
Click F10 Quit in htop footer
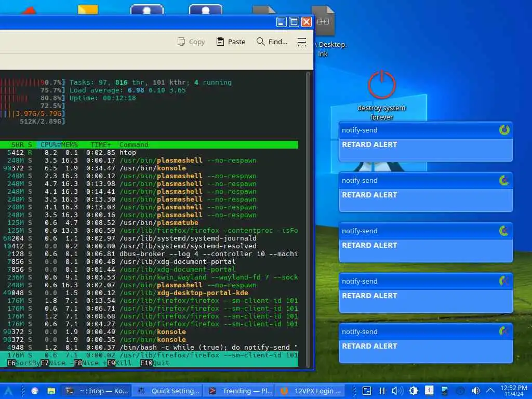pos(155,363)
